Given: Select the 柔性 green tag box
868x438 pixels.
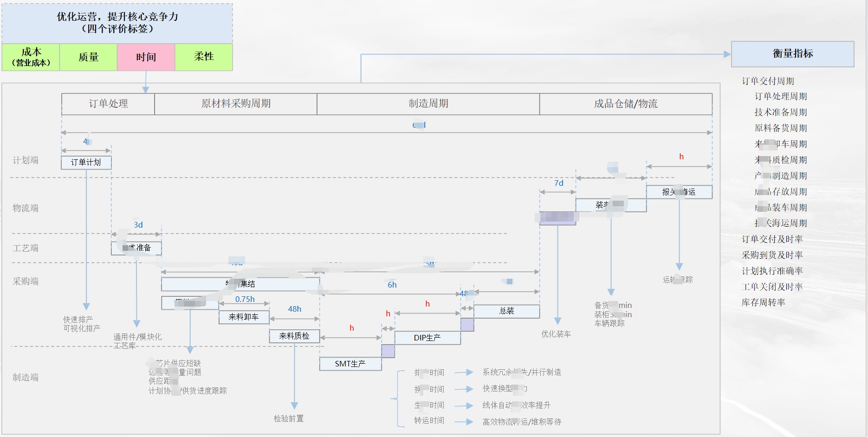Looking at the screenshot, I should (x=204, y=57).
